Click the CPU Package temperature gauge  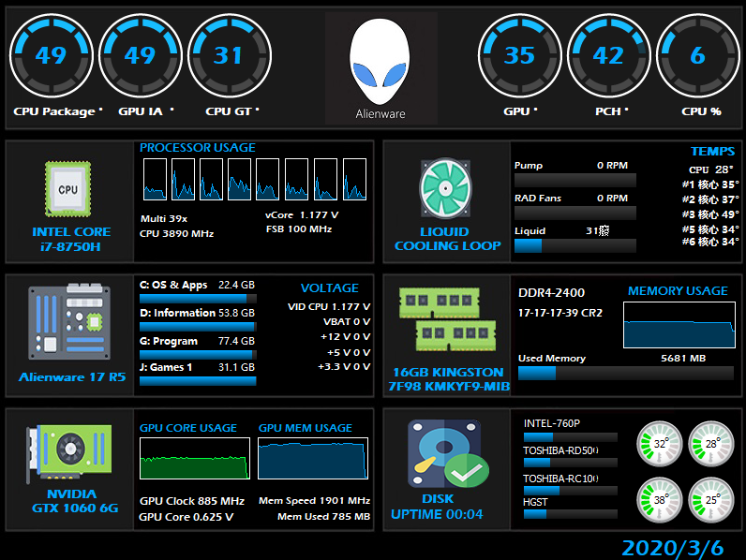point(51,56)
